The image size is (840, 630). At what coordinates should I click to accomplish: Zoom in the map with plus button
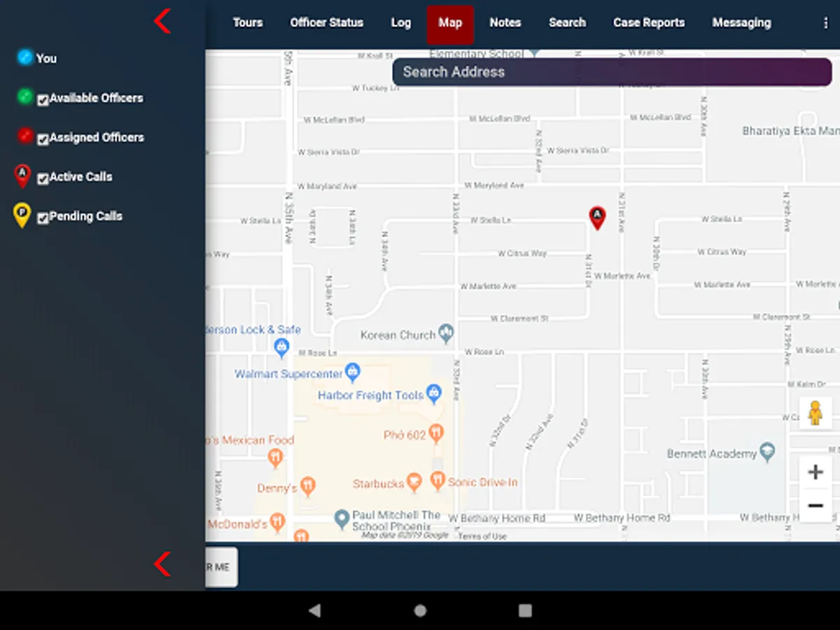click(x=815, y=472)
